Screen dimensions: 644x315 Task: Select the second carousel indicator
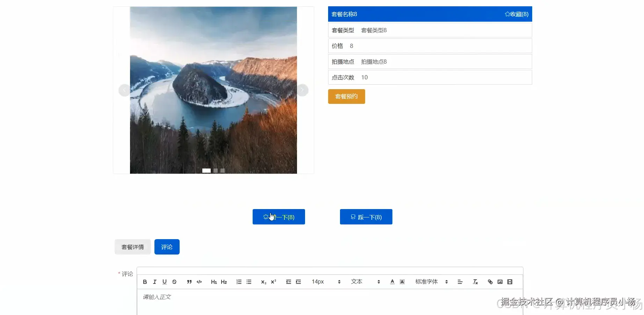coord(216,171)
